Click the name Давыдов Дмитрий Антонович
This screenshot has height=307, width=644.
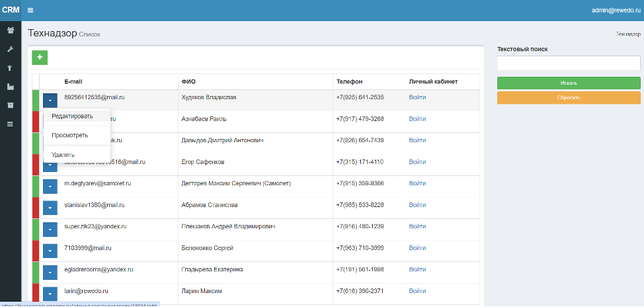click(x=222, y=140)
